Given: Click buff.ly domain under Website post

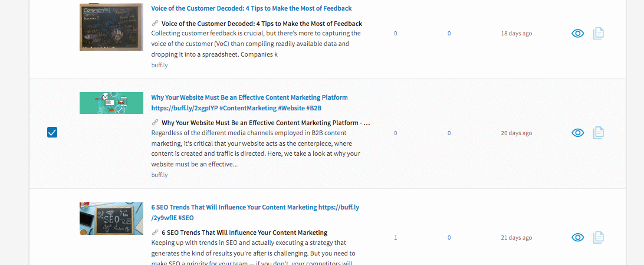Looking at the screenshot, I should click(159, 175).
